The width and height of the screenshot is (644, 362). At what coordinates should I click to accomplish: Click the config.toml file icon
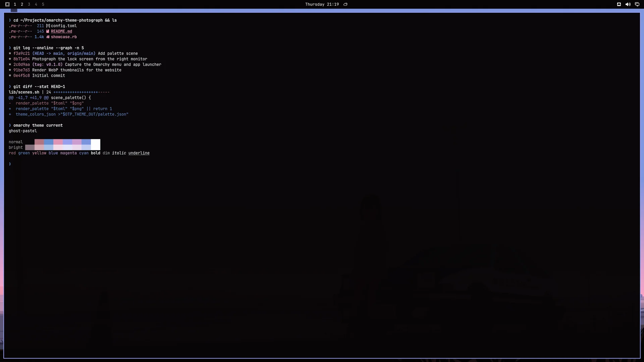click(x=48, y=26)
